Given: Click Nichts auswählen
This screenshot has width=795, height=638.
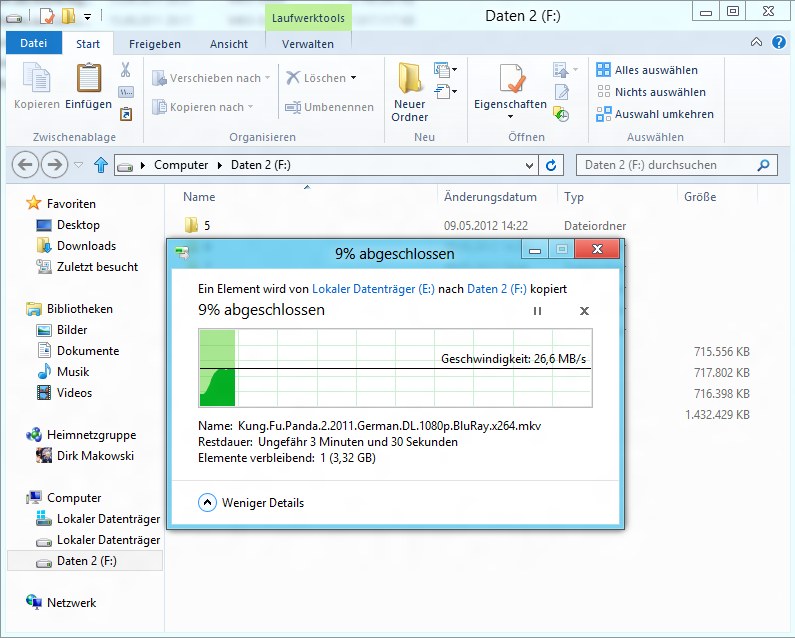Looking at the screenshot, I should tap(651, 92).
